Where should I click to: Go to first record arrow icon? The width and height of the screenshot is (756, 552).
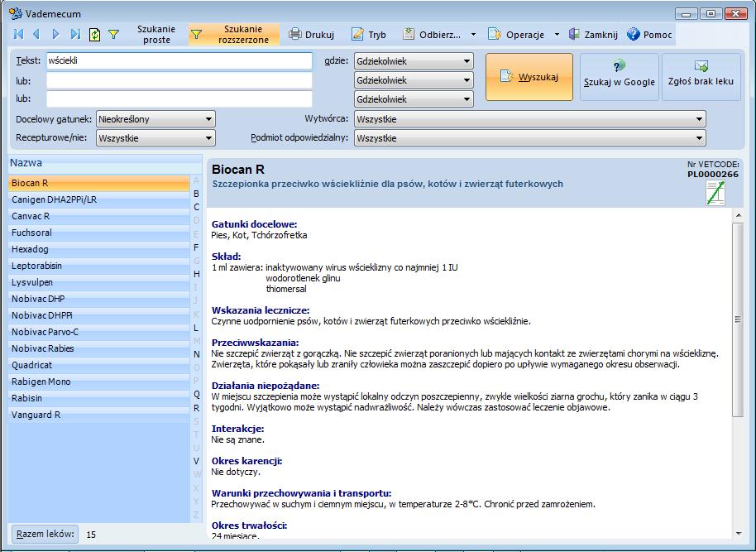pos(19,34)
